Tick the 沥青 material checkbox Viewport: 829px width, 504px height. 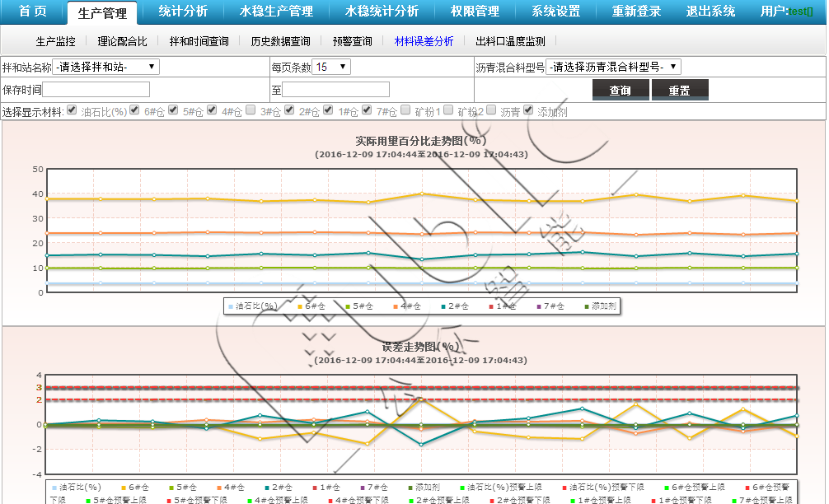point(491,110)
